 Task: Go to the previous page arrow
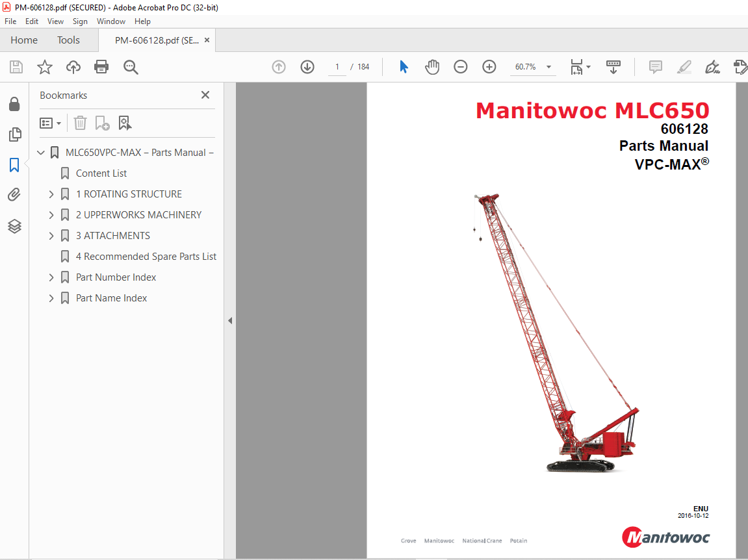(x=279, y=67)
